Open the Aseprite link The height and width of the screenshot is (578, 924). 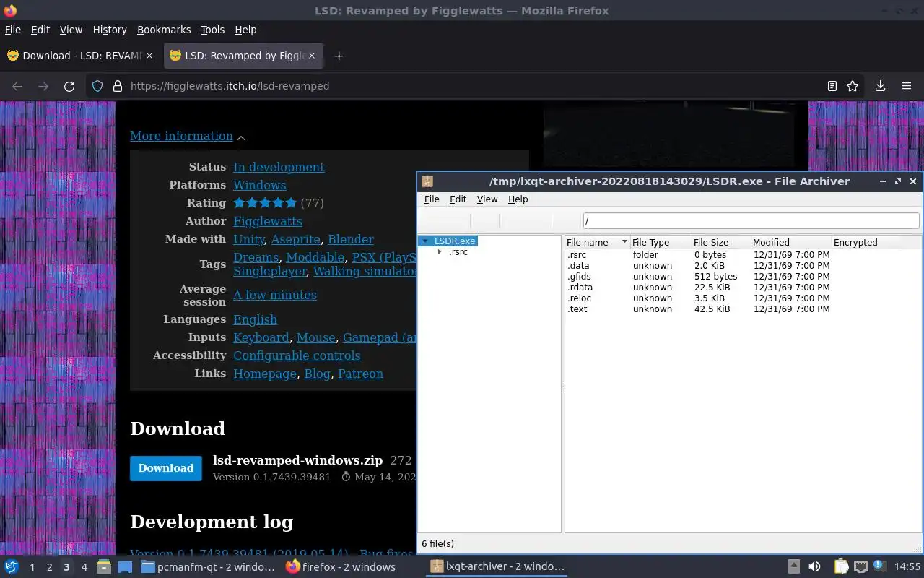pyautogui.click(x=296, y=239)
